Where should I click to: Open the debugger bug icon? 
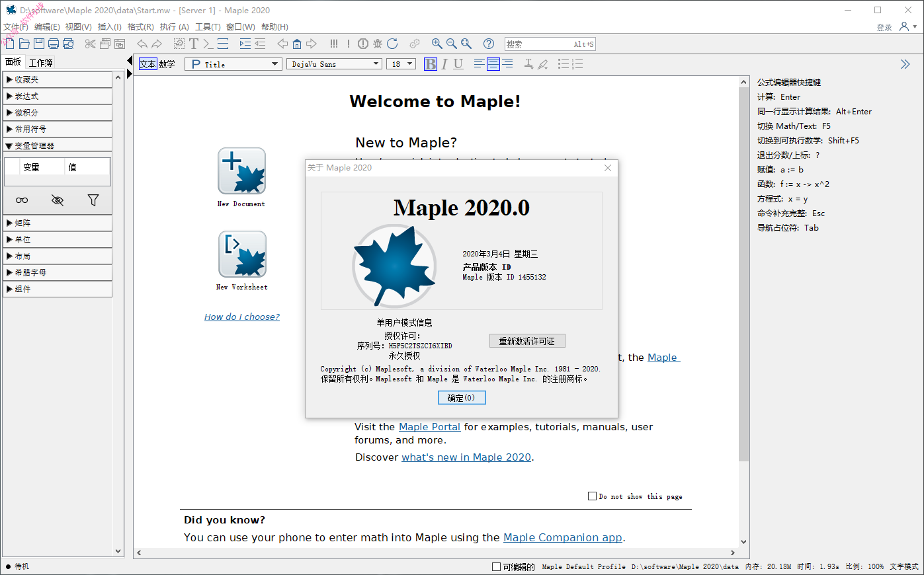pos(378,44)
